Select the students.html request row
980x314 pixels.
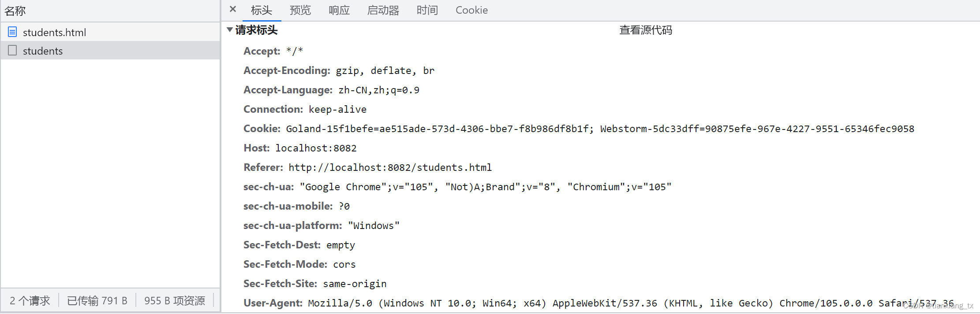click(x=110, y=32)
